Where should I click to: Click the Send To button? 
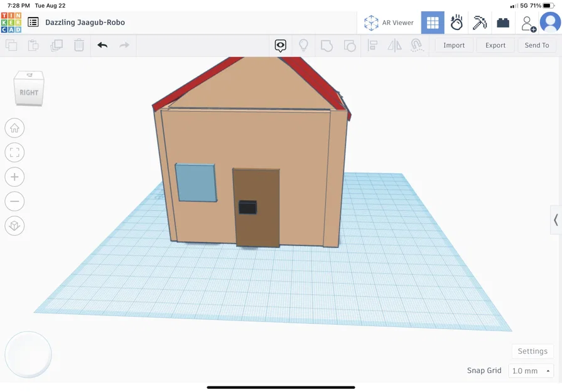(x=536, y=45)
